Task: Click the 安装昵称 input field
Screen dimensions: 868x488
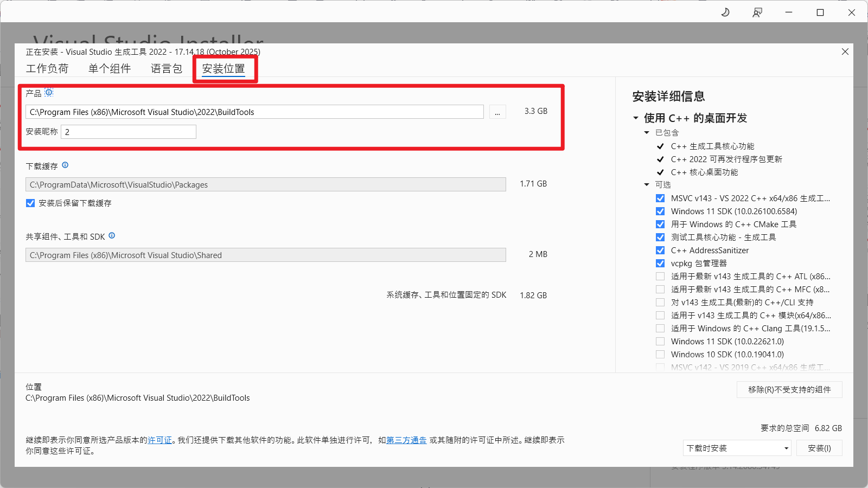Action: (x=129, y=132)
